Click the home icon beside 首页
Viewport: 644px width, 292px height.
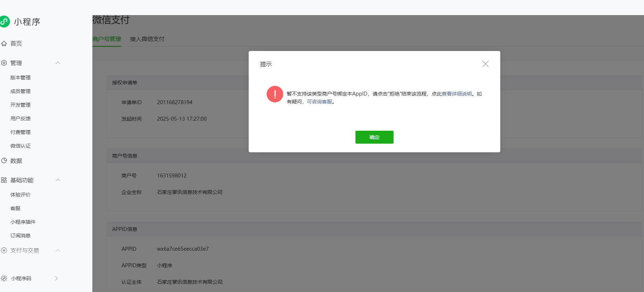4,43
